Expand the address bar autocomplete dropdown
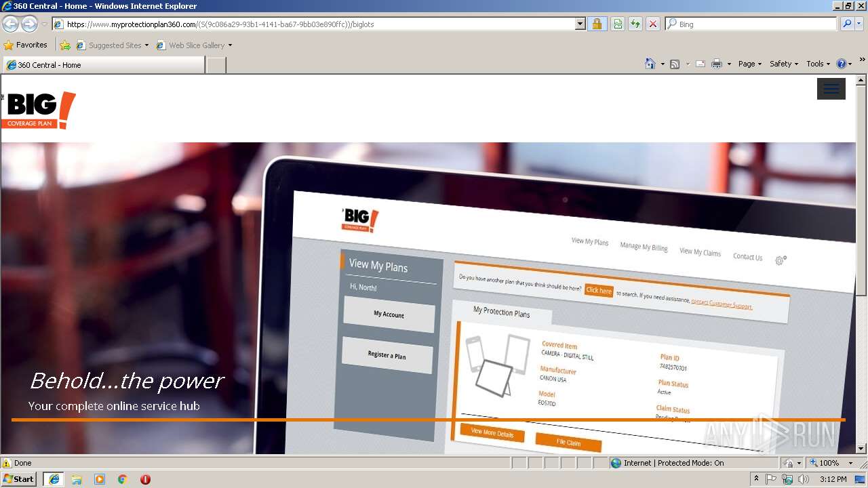 tap(580, 24)
